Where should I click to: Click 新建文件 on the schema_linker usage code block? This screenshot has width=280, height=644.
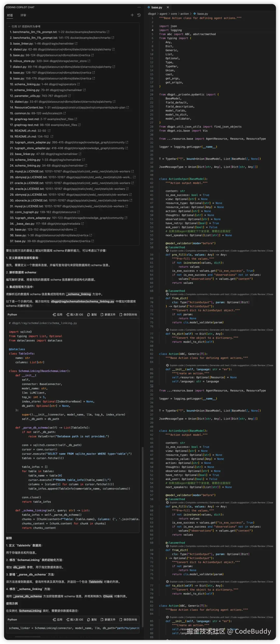coord(108,620)
